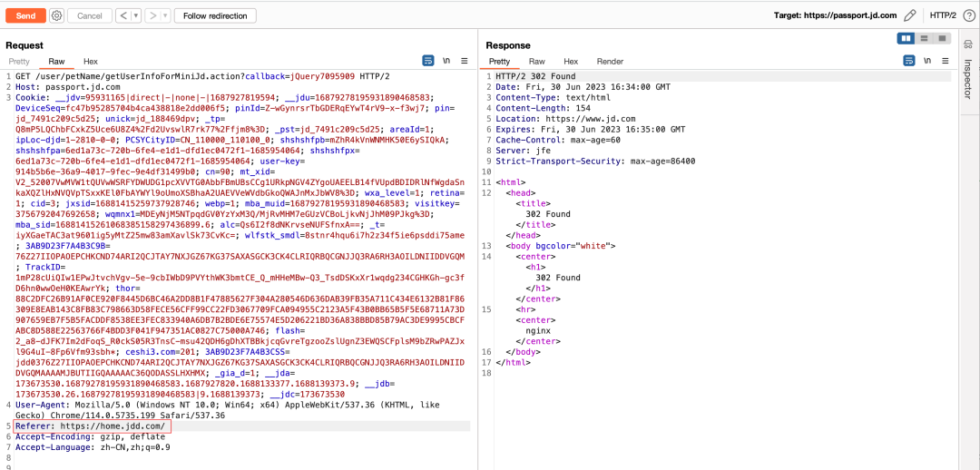The height and width of the screenshot is (470, 980).
Task: Switch Request view to Hex tab
Action: [x=91, y=62]
